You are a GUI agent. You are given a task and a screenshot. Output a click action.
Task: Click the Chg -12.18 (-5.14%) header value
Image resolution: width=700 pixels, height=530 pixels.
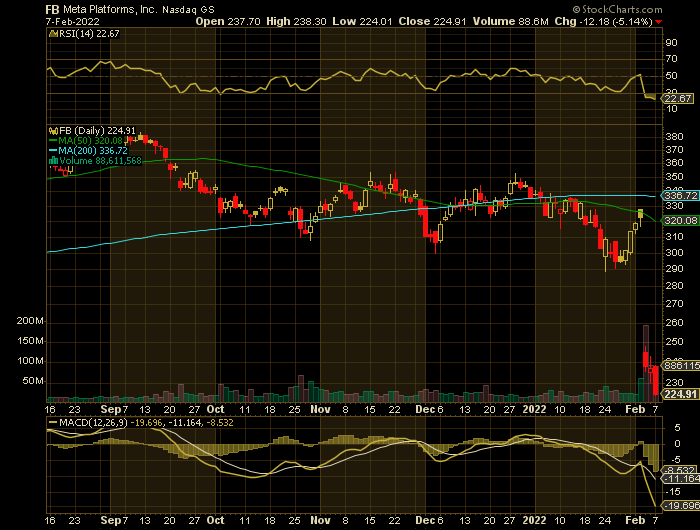tap(604, 21)
